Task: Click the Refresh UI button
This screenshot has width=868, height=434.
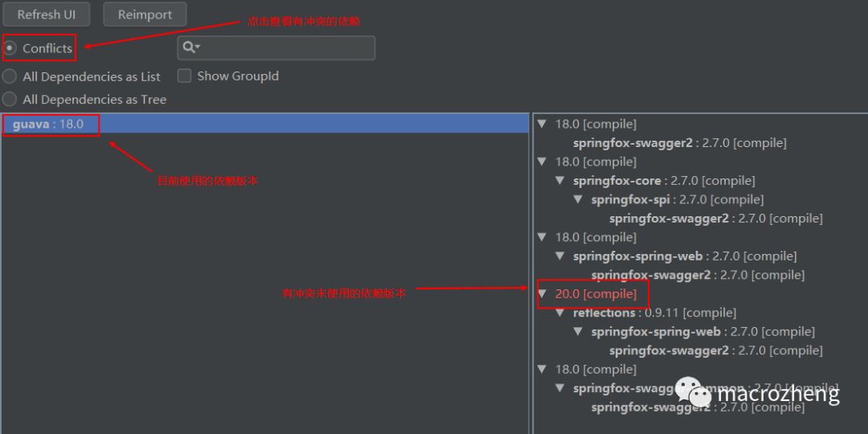Action: [47, 14]
